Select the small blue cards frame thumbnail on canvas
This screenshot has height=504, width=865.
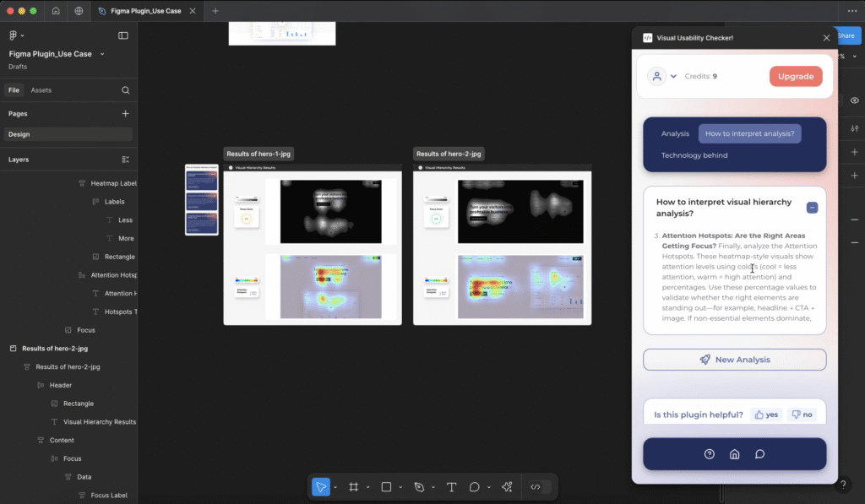(201, 199)
